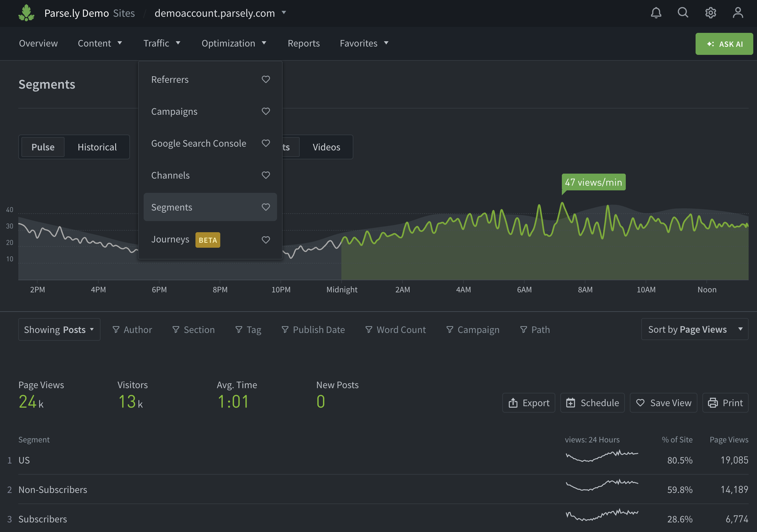Screen dimensions: 757x532
Task: Click the Print printer icon button
Action: coord(725,402)
